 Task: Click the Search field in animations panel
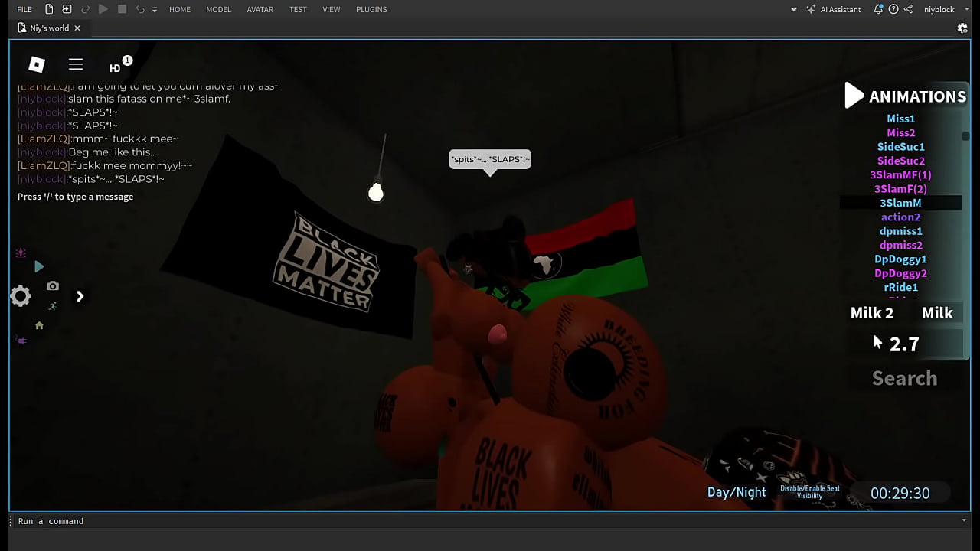pos(904,378)
